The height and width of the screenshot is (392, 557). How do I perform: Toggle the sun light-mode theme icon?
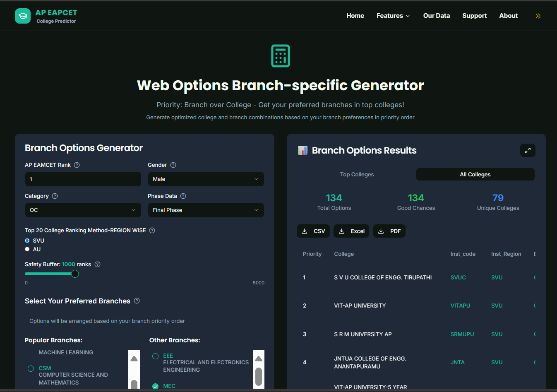pyautogui.click(x=538, y=16)
